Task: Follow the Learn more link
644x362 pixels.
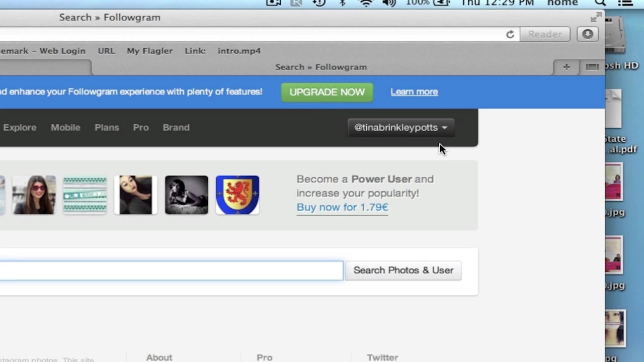Action: pos(414,92)
